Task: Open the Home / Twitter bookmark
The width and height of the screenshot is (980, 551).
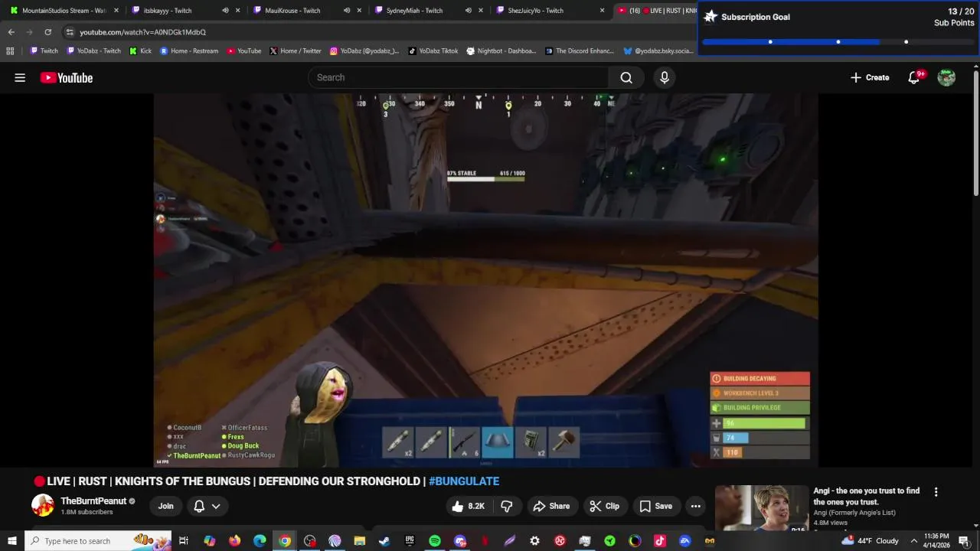Action: 296,51
